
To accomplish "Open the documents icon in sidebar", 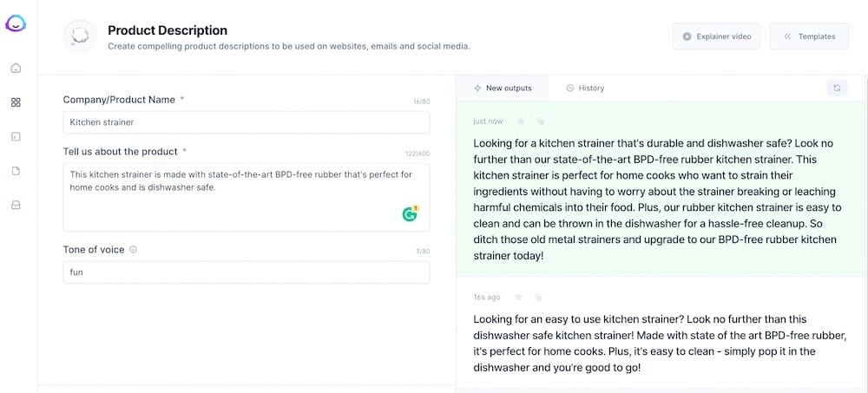I will tap(16, 171).
